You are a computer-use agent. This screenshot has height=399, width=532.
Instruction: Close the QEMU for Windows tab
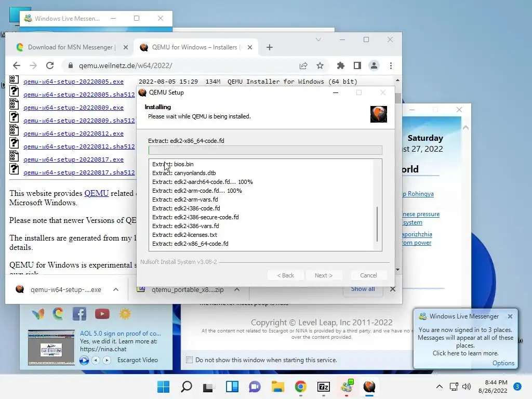[250, 47]
